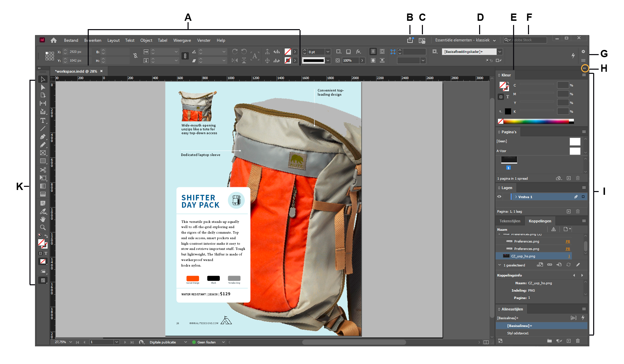Click the toolbox fill color swatch
Viewport: 624px width, 364px height.
point(41,242)
